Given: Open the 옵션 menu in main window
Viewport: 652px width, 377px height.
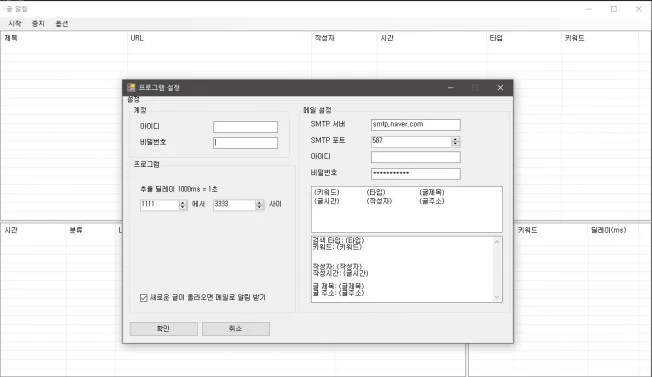Looking at the screenshot, I should [x=62, y=24].
